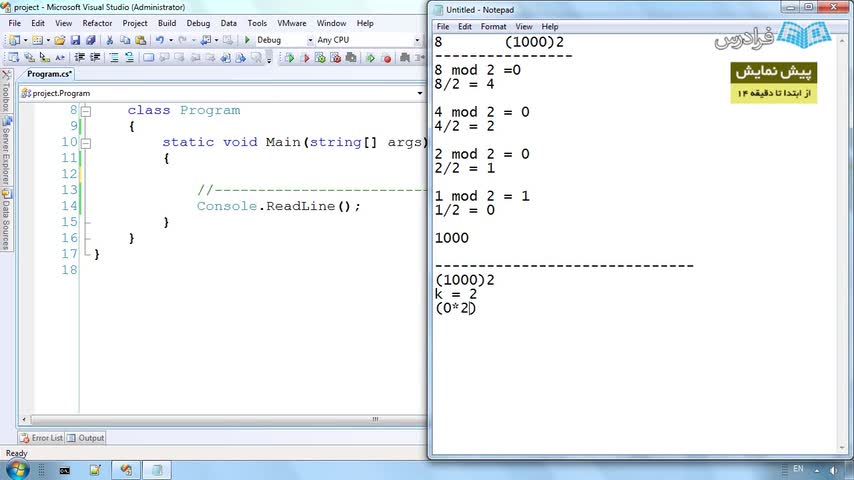Click the Display Word Completion A icon

[60, 57]
